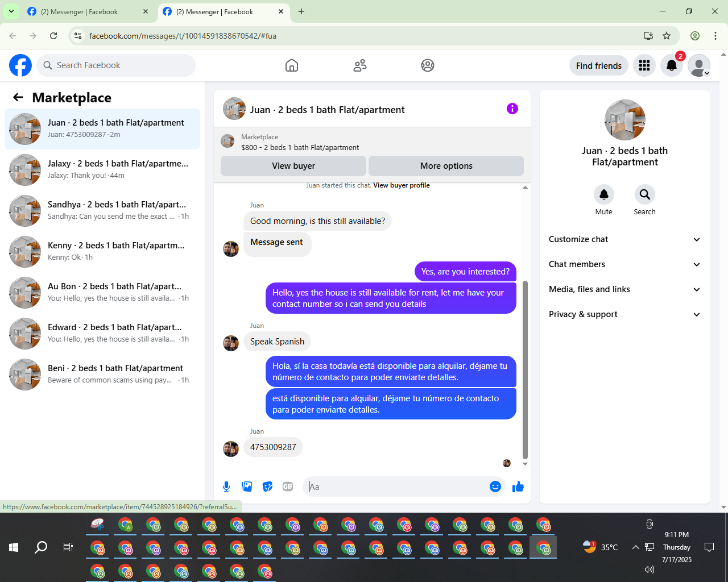Focus the Aa message input field
728x582 pixels.
click(x=395, y=487)
